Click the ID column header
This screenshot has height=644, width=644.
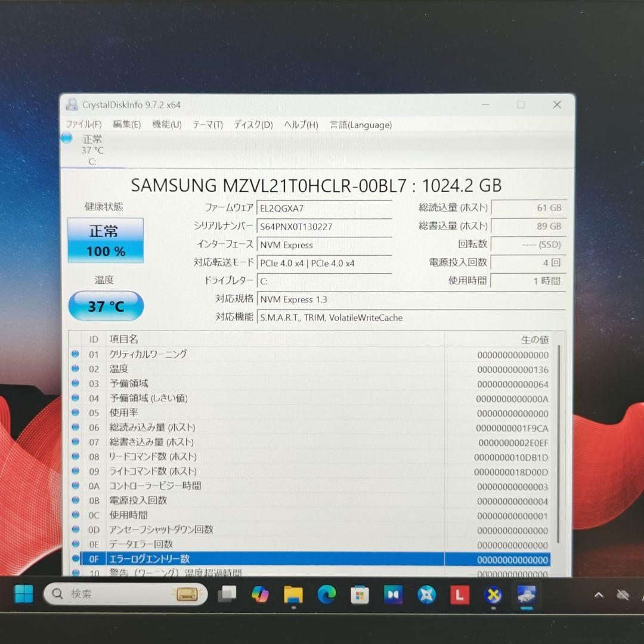click(x=94, y=339)
